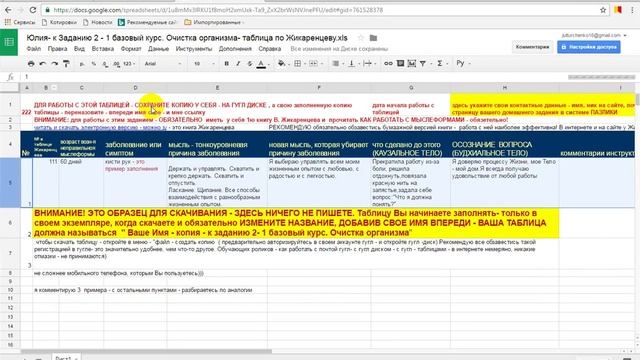Go back in the browser
This screenshot has height=360, width=640.
8,10
